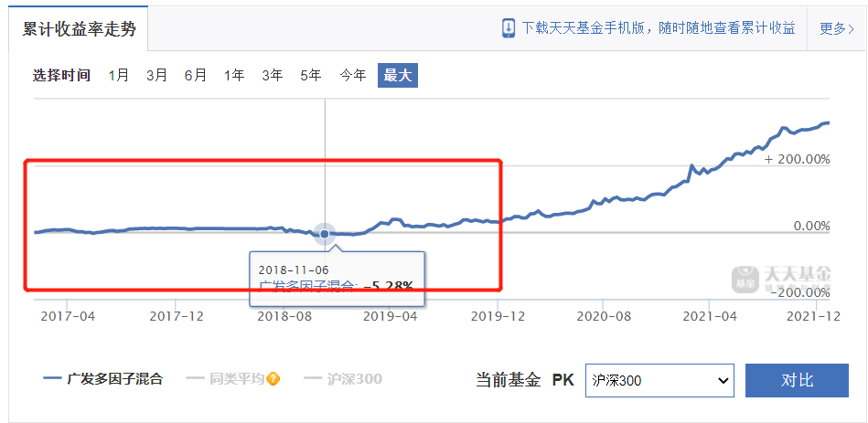
Task: Click the 选择时间 label
Action: tap(61, 75)
